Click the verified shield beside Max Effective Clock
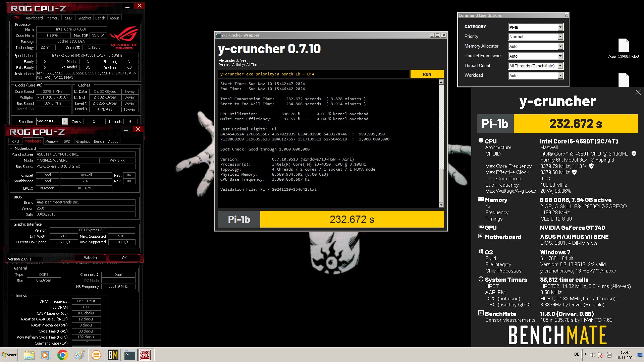Image resolution: width=644 pixels, height=362 pixels. coord(574,172)
